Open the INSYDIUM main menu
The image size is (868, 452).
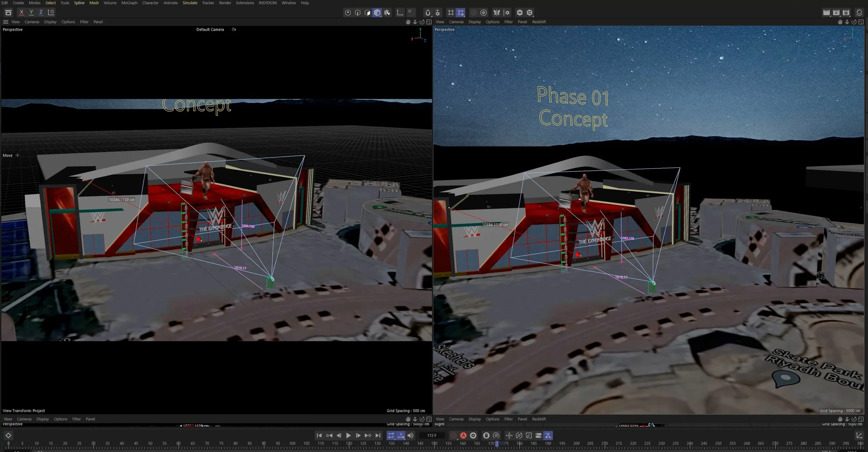pos(268,3)
